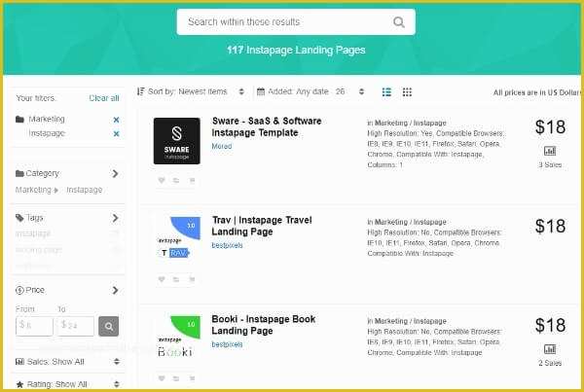Click the sales chart icon for Booki
This screenshot has width=584, height=392.
pos(550,349)
